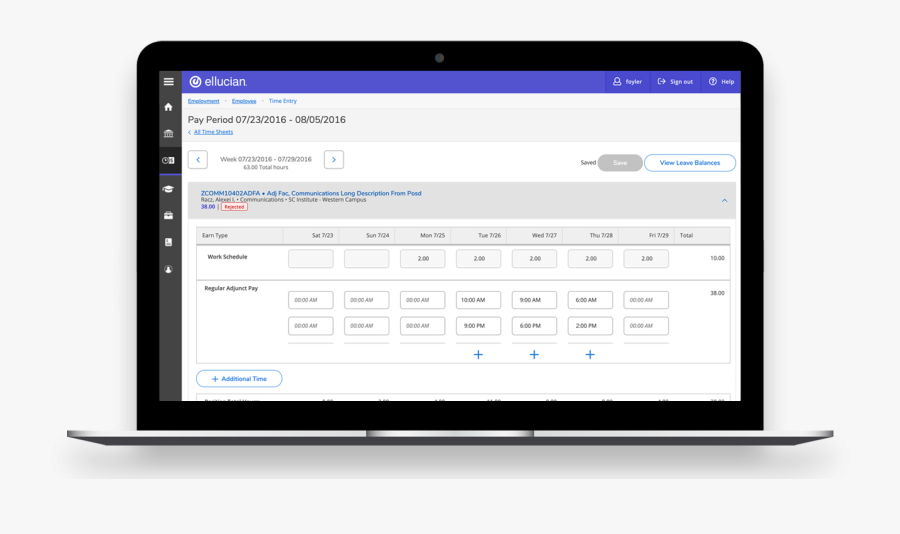Viewport: 900px width, 534px height.
Task: Click View Leave Balances button
Action: pyautogui.click(x=690, y=163)
